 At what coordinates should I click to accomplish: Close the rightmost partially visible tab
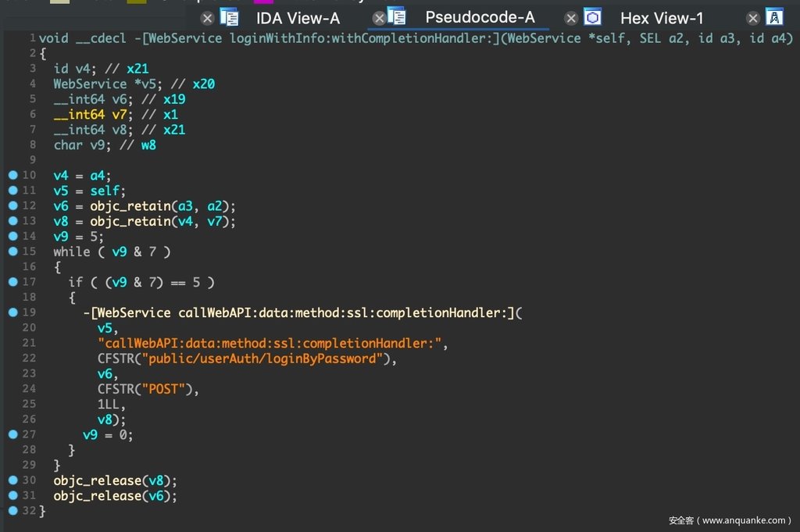point(753,18)
